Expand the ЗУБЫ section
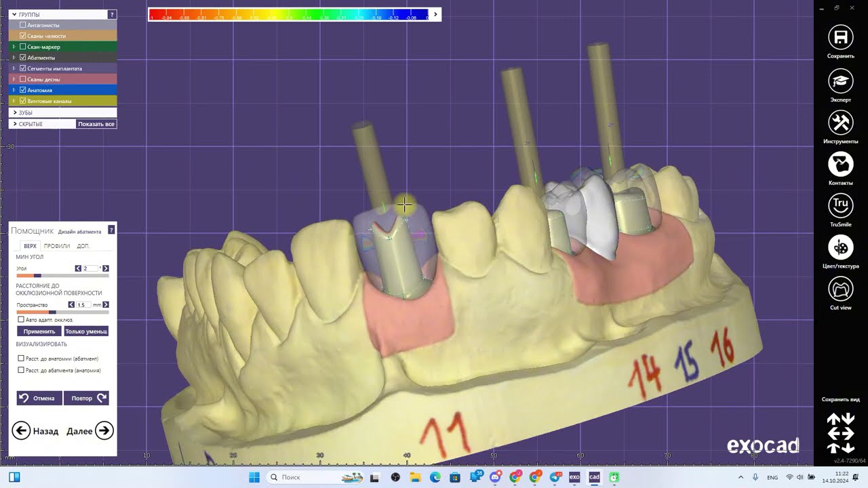 click(14, 113)
